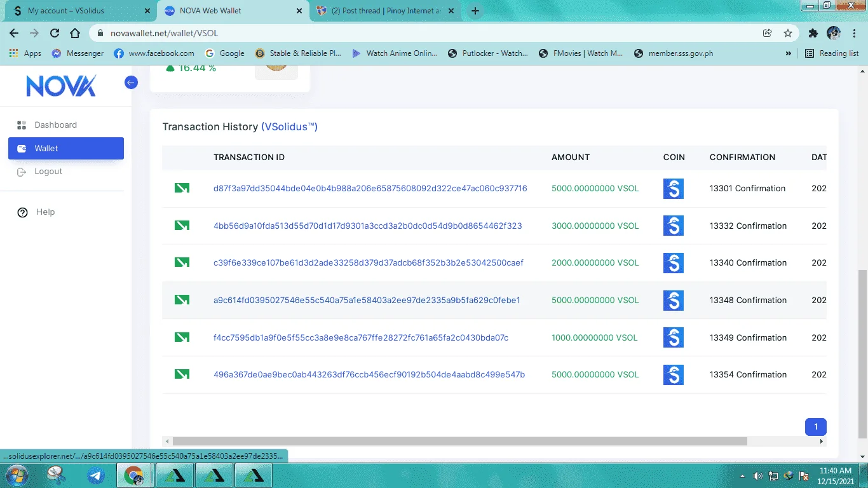
Task: Click the VSolidus coin icon on the 13354 Confirmation row
Action: point(674,375)
